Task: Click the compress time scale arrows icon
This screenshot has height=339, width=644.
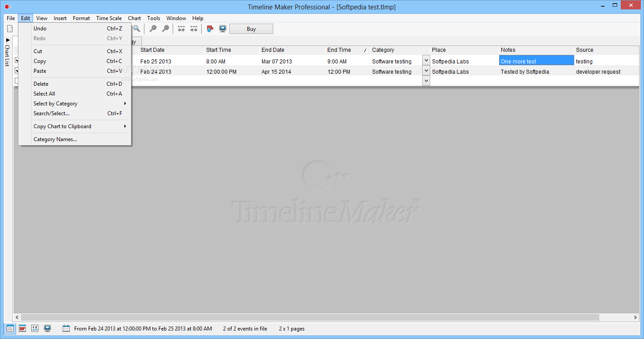Action: (x=194, y=29)
